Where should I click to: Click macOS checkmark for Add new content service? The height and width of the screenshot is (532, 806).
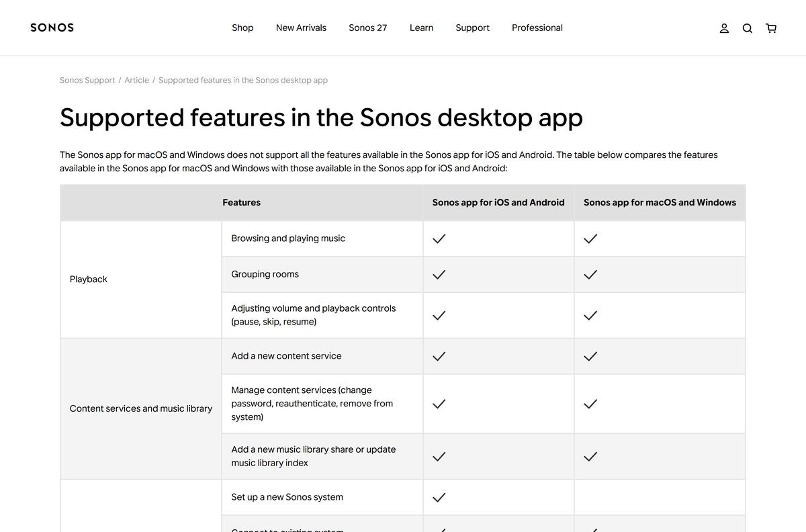coord(590,357)
